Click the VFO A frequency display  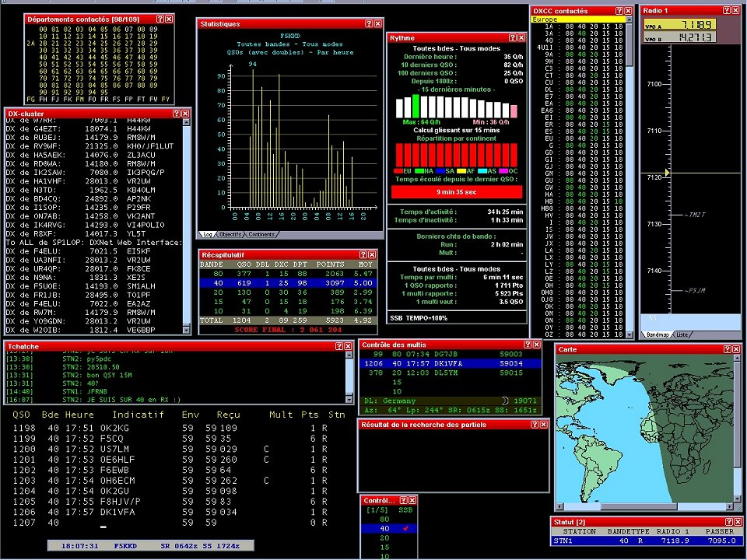(675, 25)
